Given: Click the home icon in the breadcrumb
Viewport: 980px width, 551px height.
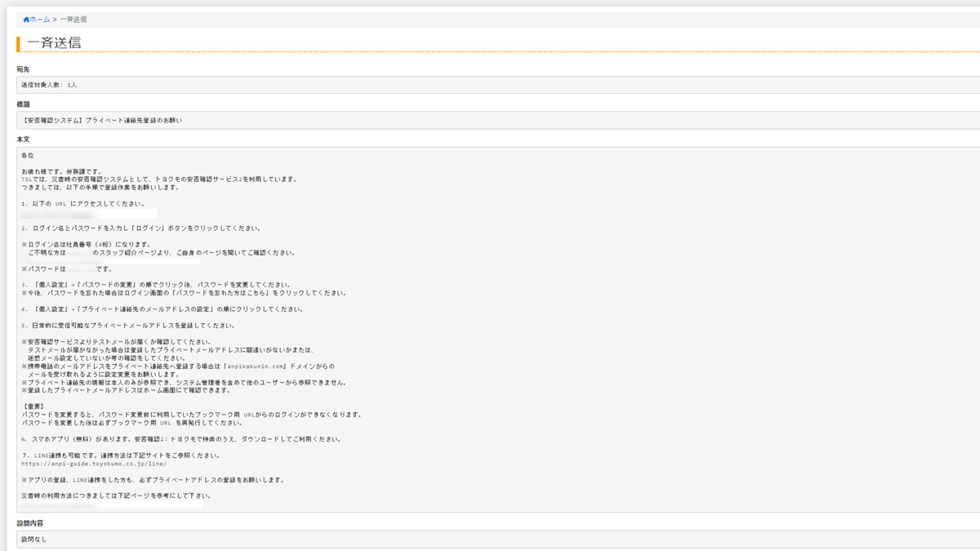Looking at the screenshot, I should [26, 19].
